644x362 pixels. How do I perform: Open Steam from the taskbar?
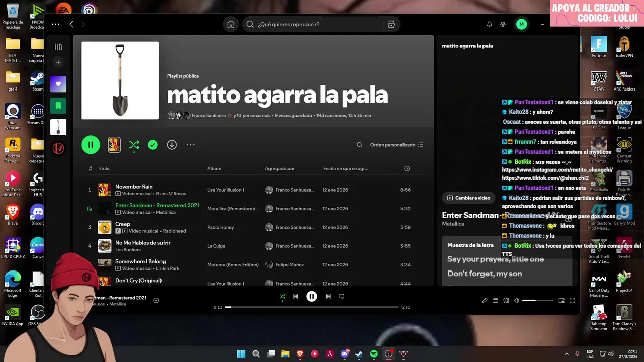pyautogui.click(x=359, y=354)
